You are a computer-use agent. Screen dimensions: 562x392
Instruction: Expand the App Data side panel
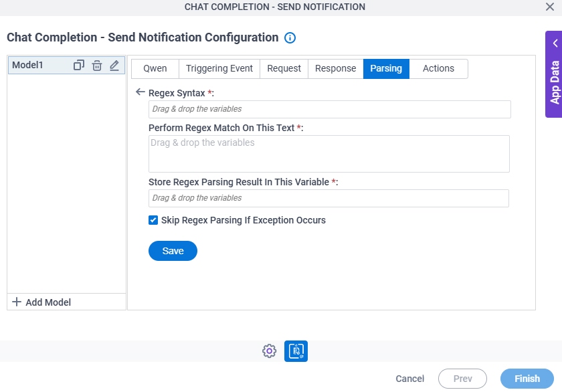[554, 74]
